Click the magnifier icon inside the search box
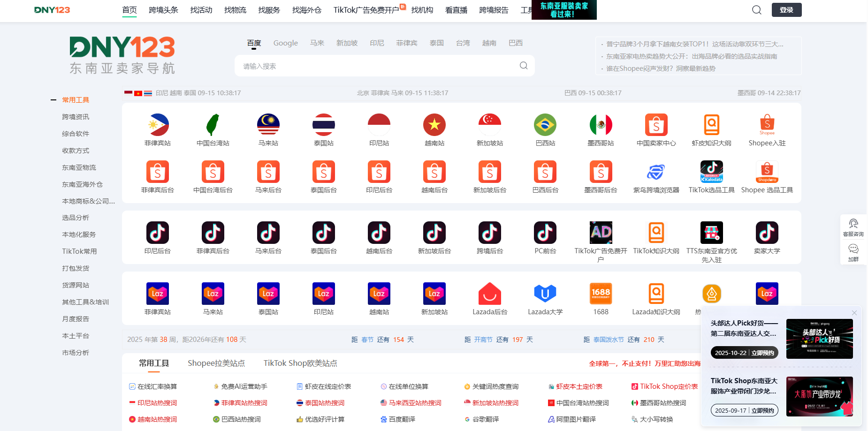 [524, 66]
